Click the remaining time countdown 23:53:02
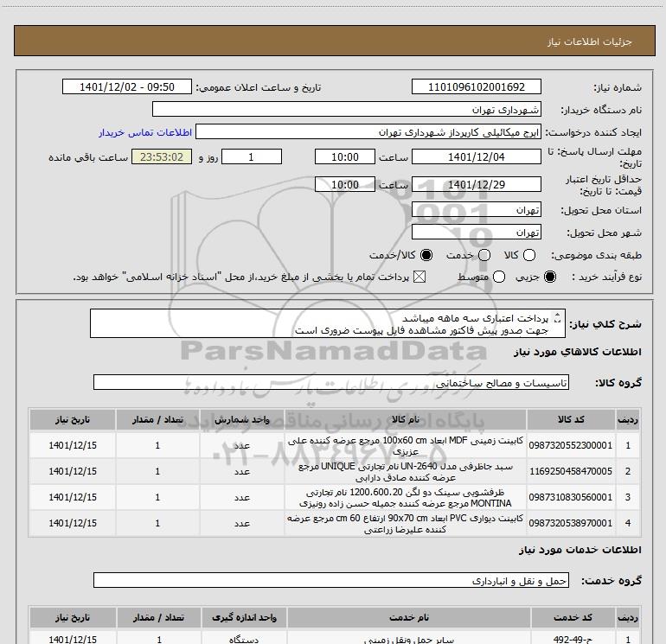The height and width of the screenshot is (644, 666). [x=162, y=156]
